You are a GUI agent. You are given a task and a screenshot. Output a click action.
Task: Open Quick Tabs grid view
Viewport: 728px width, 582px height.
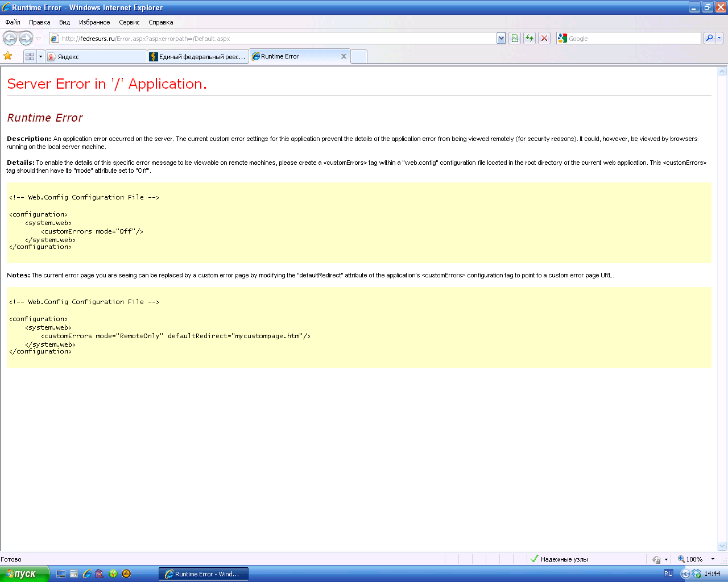(30, 56)
